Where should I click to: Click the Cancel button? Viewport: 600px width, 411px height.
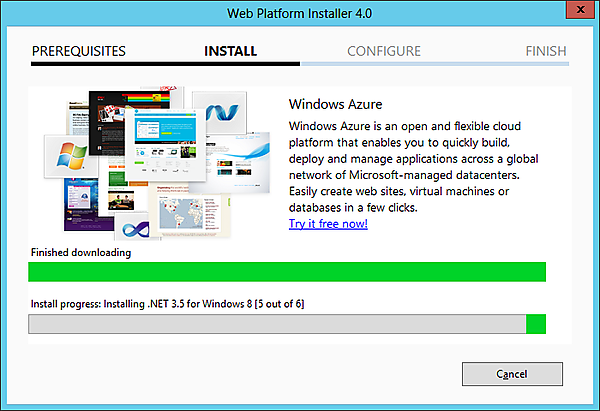pyautogui.click(x=512, y=374)
